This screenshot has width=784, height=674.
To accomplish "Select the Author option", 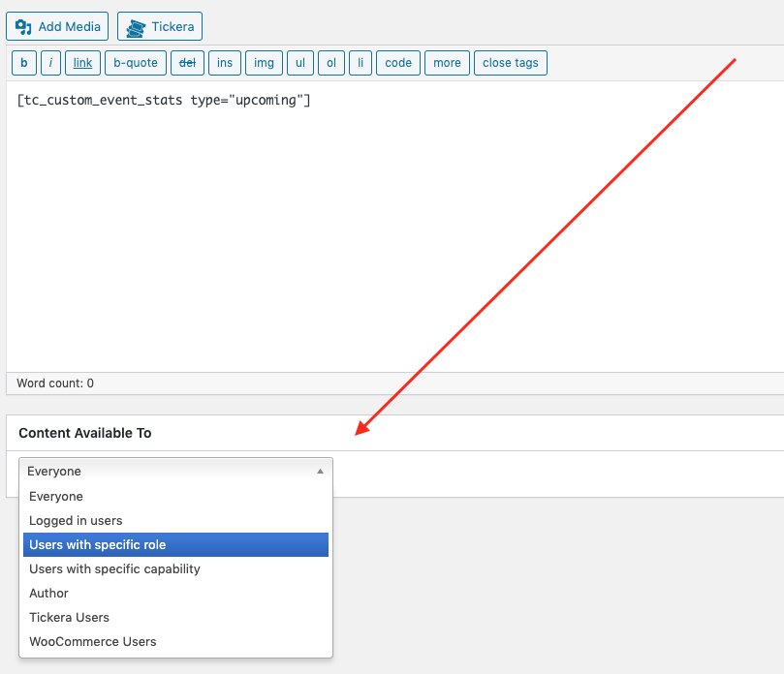I will pyautogui.click(x=175, y=593).
